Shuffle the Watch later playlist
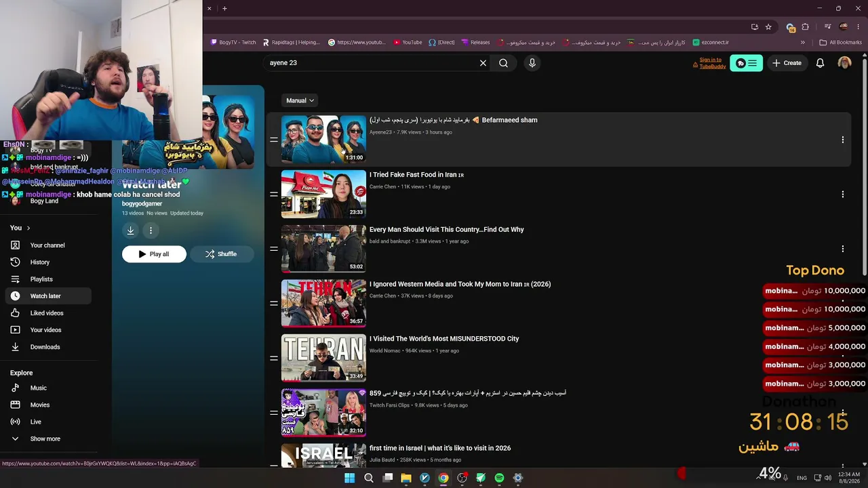868x488 pixels. click(x=221, y=254)
